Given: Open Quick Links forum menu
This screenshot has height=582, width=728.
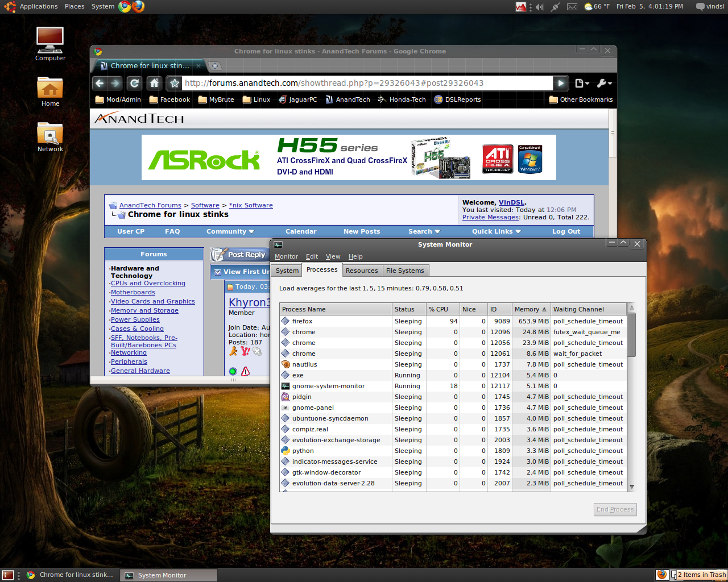Looking at the screenshot, I should (496, 231).
